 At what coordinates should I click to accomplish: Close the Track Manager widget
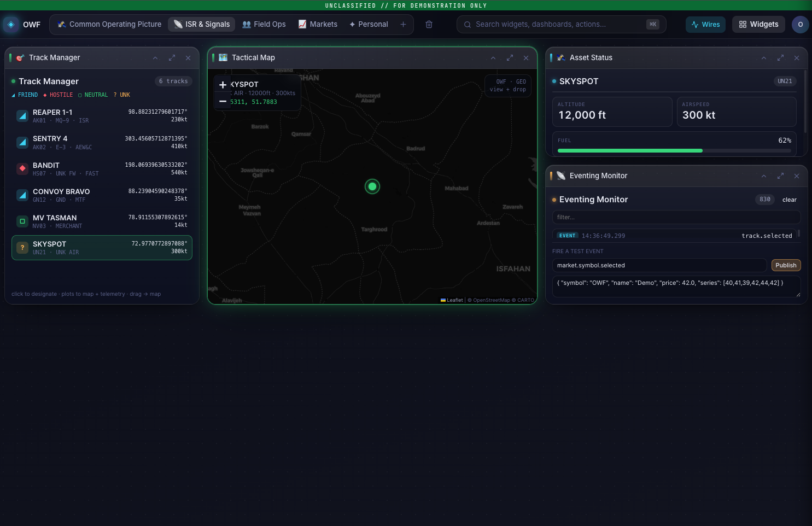188,58
